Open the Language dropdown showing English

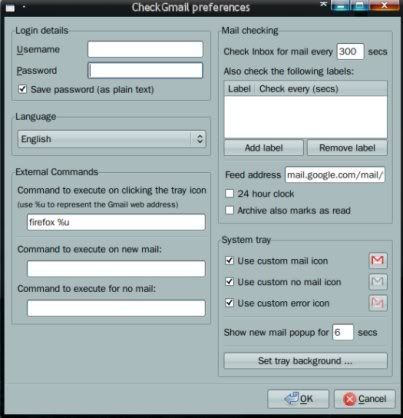[112, 139]
